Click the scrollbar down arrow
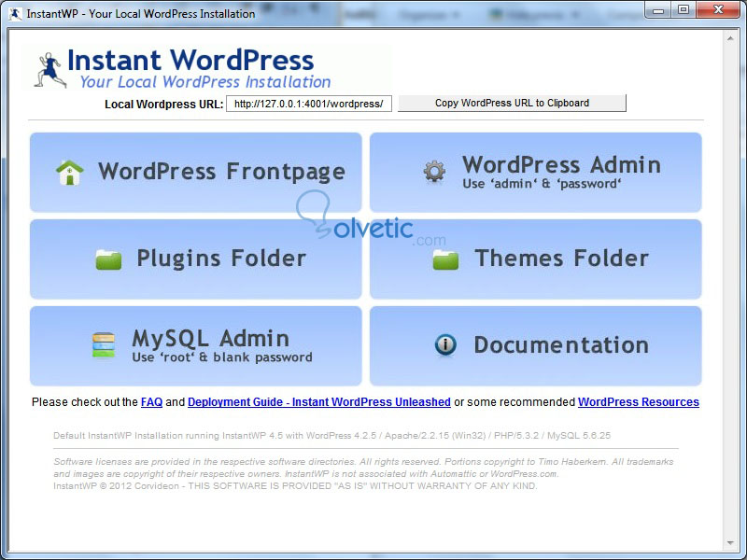Screen dimensions: 747x560 tap(730, 543)
